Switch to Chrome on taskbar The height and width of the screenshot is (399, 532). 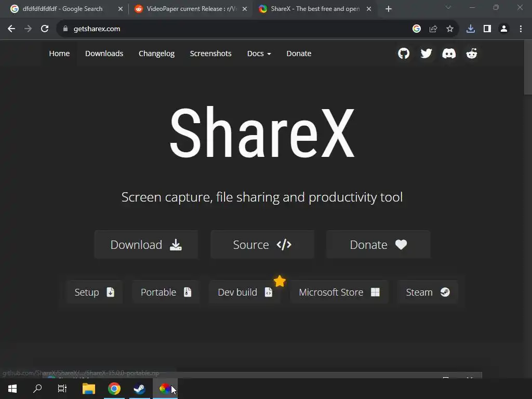point(114,389)
